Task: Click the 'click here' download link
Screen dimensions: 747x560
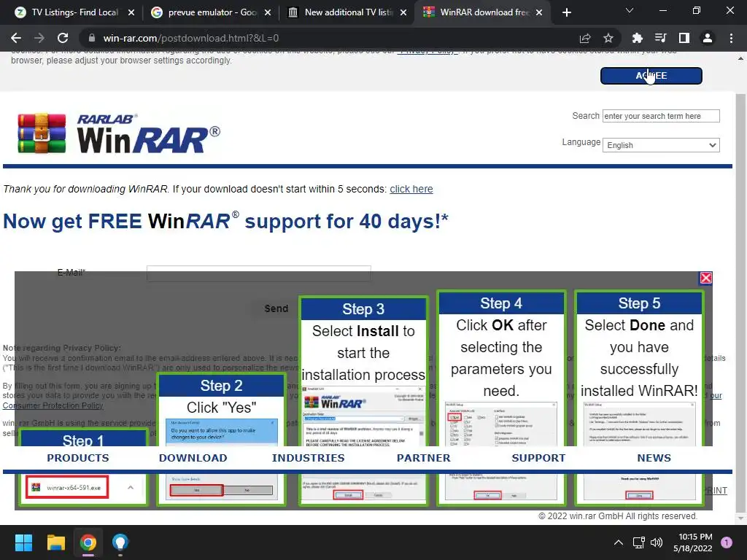Action: tap(411, 189)
